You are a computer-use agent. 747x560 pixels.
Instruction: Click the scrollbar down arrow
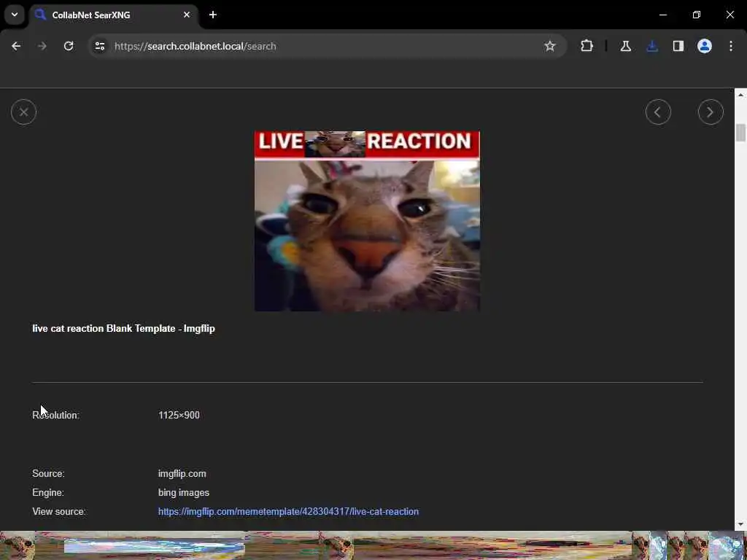pyautogui.click(x=740, y=524)
